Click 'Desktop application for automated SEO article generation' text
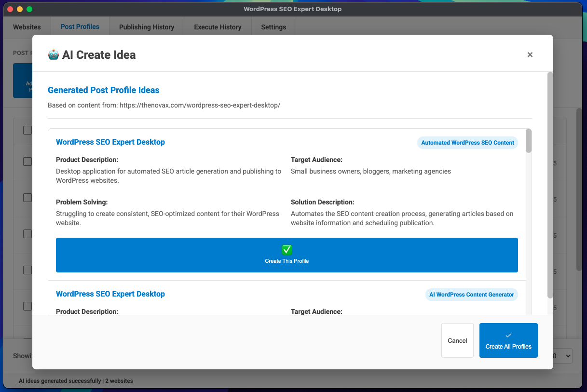 168,176
